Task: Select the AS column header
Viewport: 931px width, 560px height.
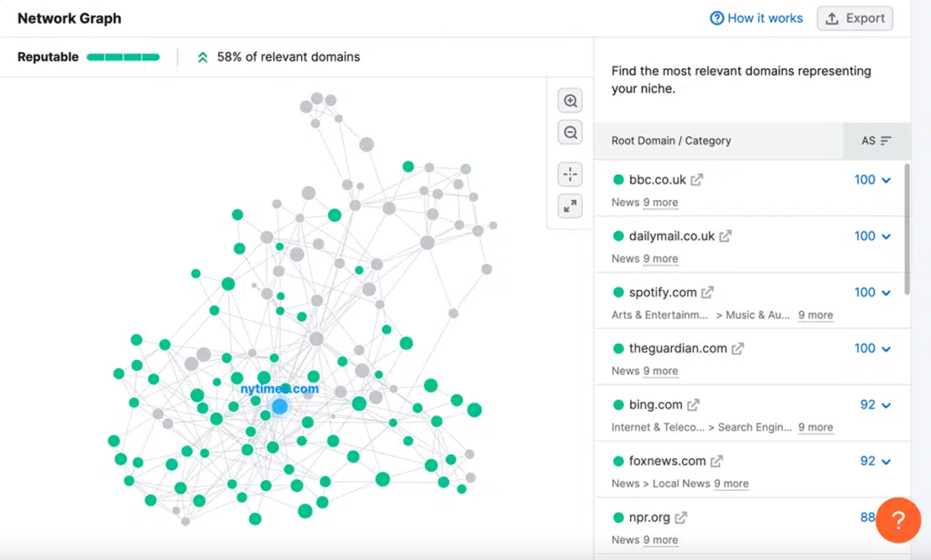Action: pos(868,141)
